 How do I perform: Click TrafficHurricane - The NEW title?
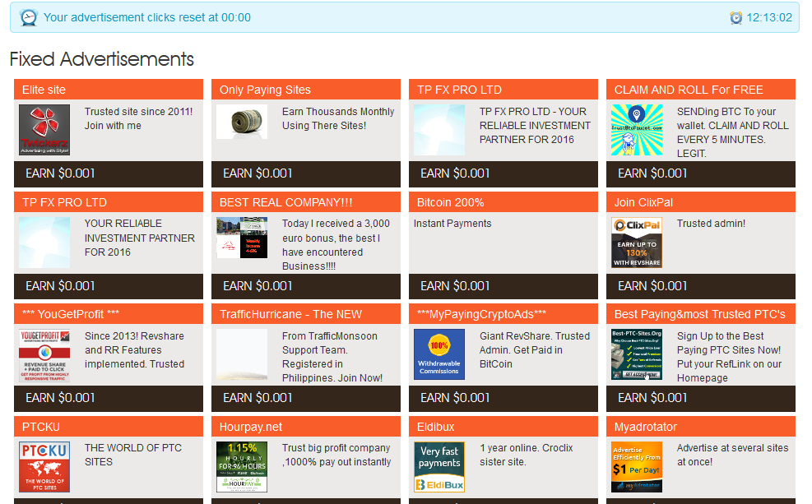point(290,314)
